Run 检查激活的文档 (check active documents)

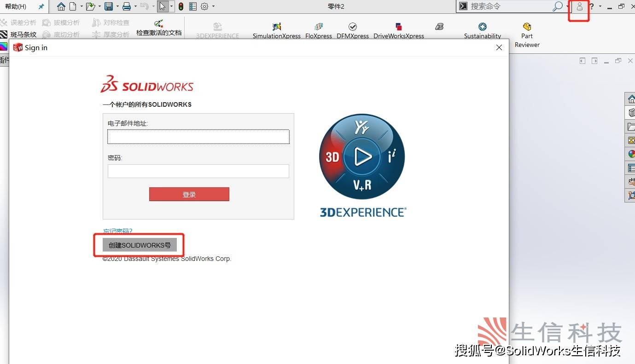click(158, 28)
